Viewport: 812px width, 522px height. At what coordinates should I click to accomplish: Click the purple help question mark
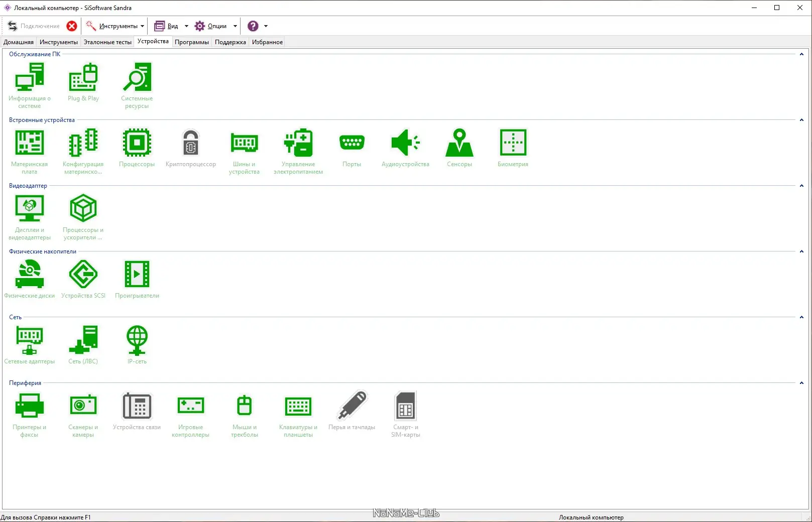click(253, 26)
